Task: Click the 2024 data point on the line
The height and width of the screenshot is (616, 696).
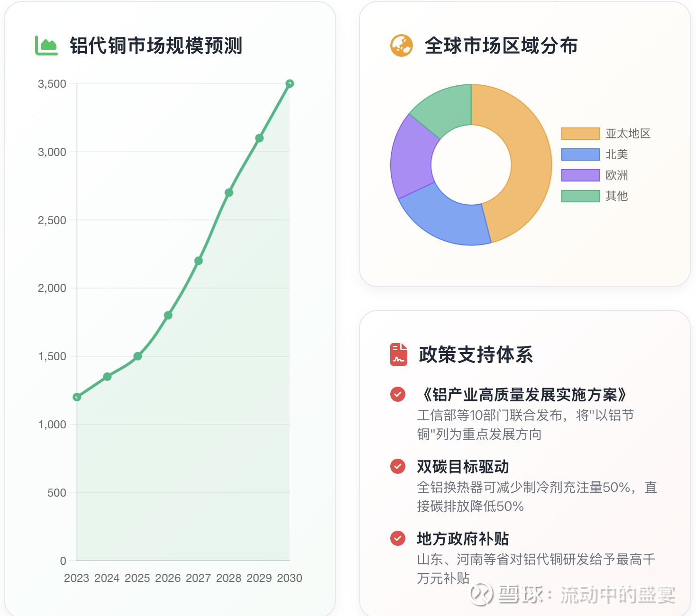Action: click(x=107, y=377)
